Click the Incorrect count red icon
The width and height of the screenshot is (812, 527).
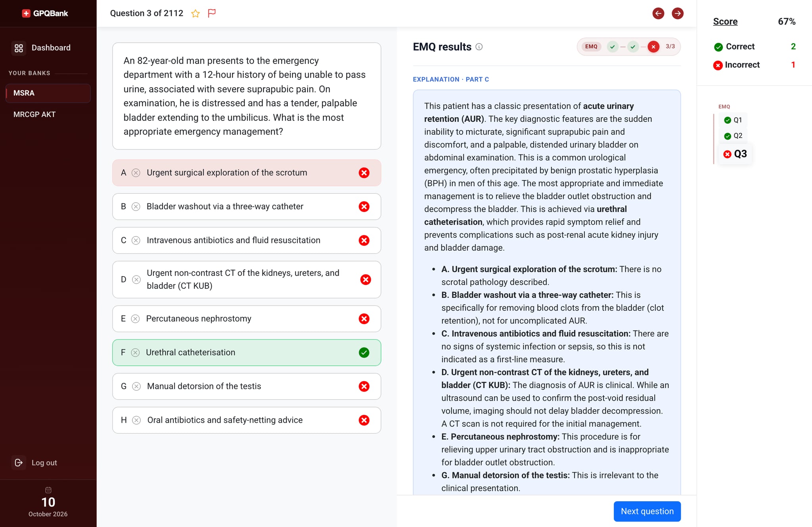click(x=718, y=65)
